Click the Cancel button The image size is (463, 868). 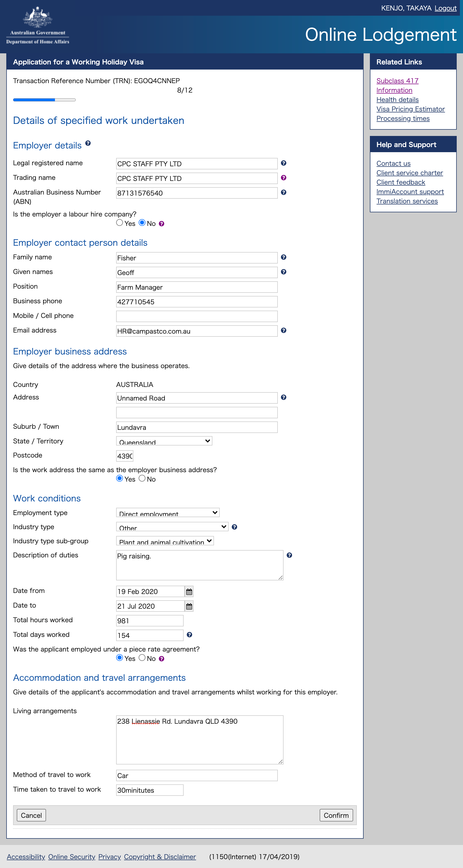pyautogui.click(x=31, y=815)
